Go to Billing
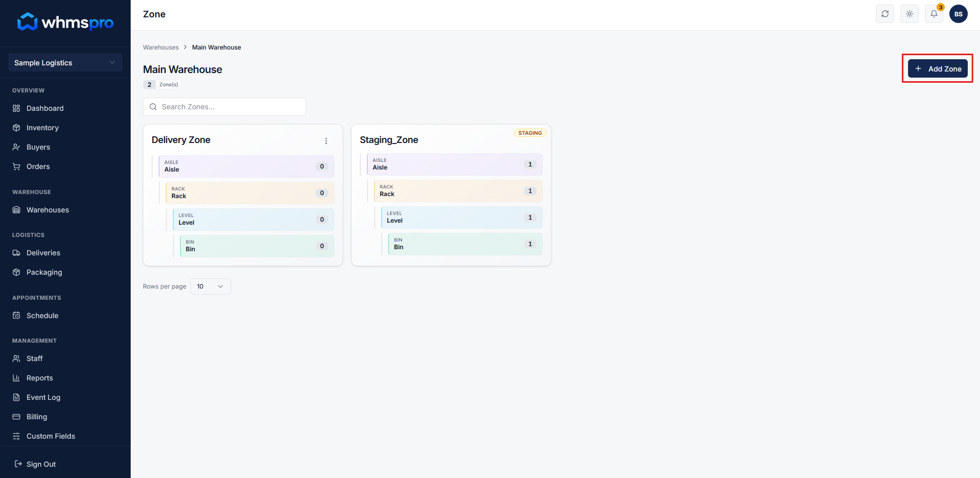Viewport: 980px width, 478px height. (x=37, y=417)
